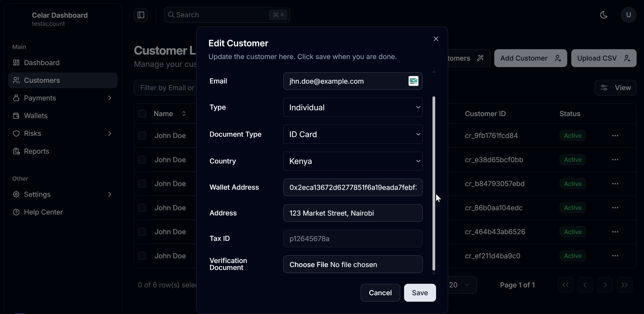Select the first John Doe row checkbox
Screen dimensions: 644x314
142,136
